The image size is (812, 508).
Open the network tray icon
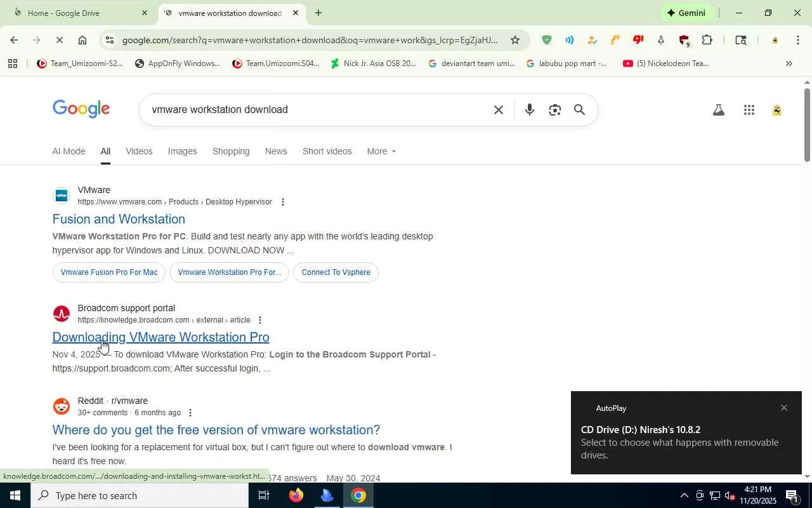pos(715,495)
